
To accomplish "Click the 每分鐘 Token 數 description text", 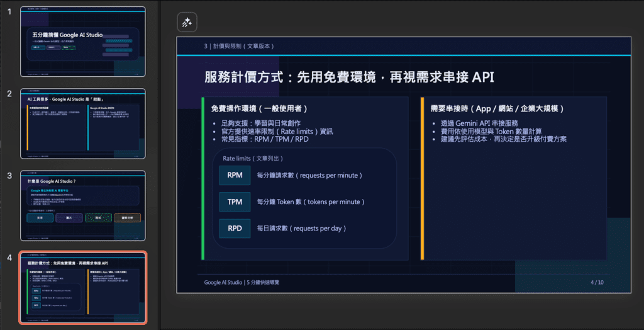I will (x=311, y=202).
